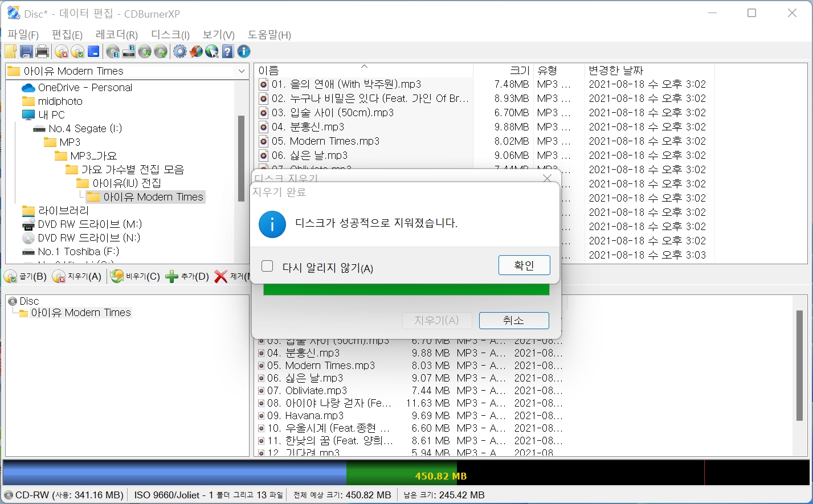Image resolution: width=813 pixels, height=504 pixels.
Task: Click the globe with cursor web icon
Action: point(212,52)
